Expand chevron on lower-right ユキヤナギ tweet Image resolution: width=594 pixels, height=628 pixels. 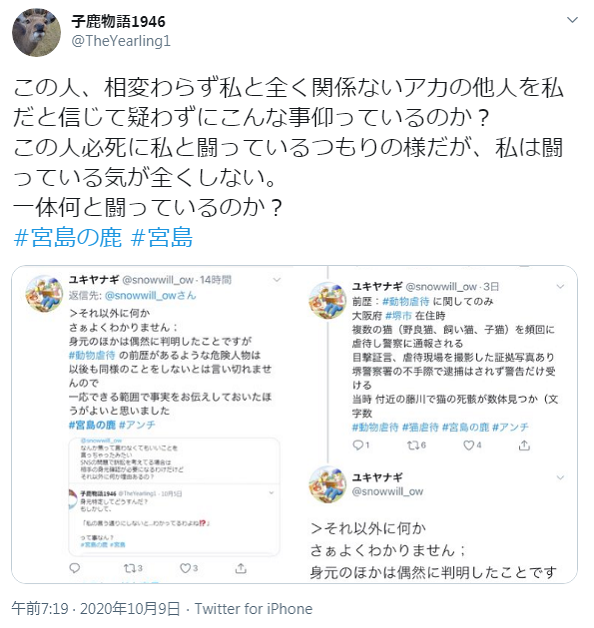point(560,477)
